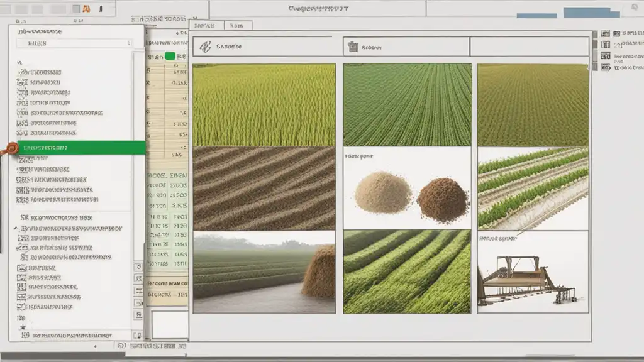Click the wide blue button at top right
This screenshot has width=644, height=362.
591,13
